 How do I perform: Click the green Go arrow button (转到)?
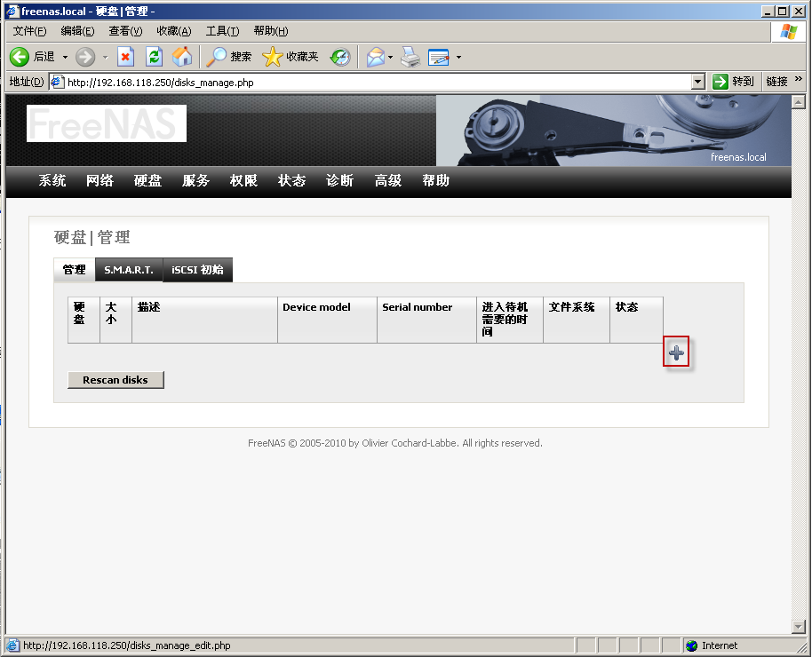click(x=720, y=82)
